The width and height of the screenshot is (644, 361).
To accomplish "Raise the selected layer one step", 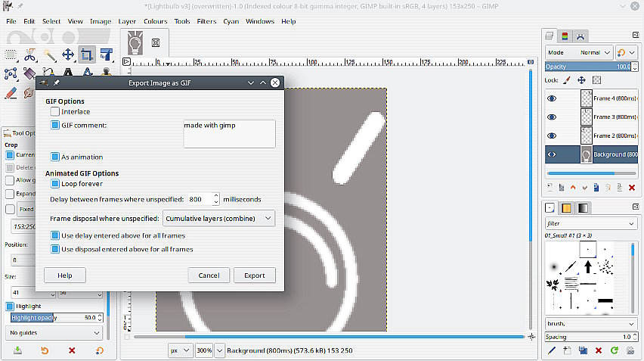I will [573, 188].
